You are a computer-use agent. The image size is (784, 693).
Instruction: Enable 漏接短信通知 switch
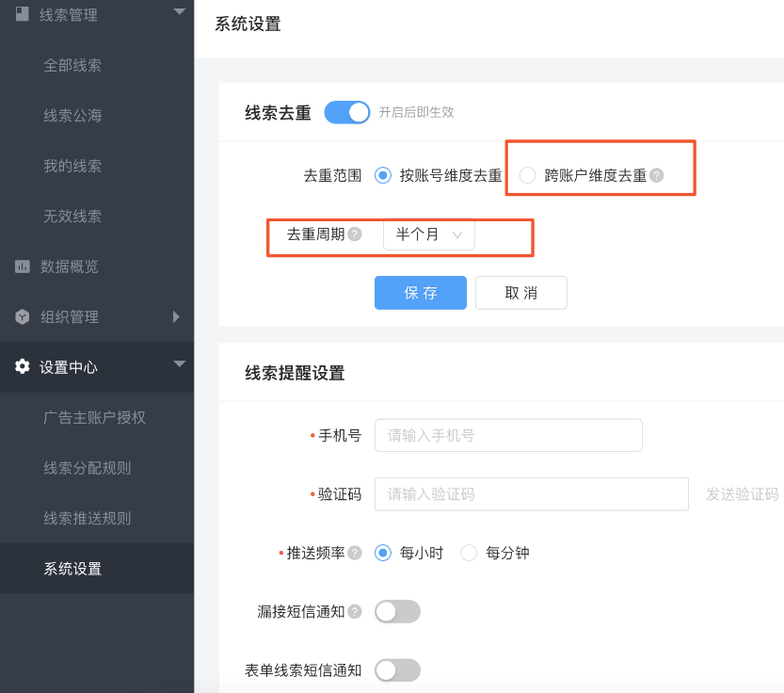point(397,611)
